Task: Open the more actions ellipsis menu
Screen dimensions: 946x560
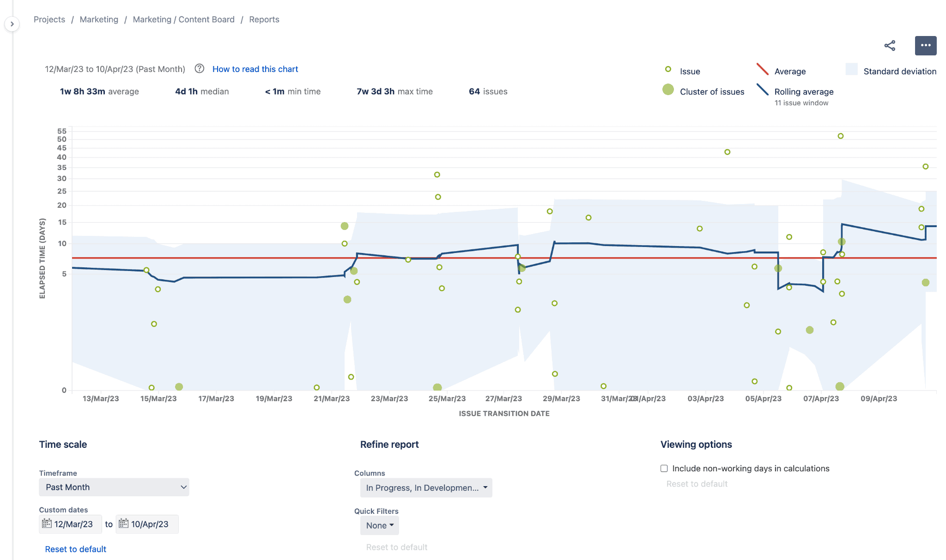Action: pos(926,45)
